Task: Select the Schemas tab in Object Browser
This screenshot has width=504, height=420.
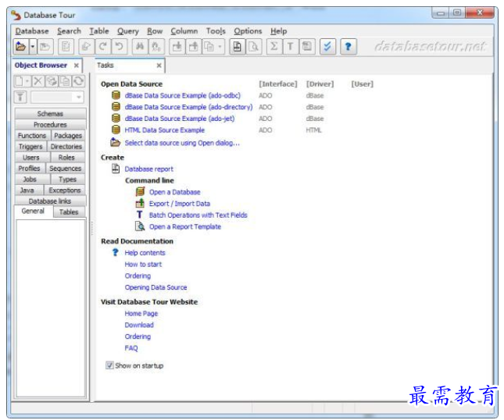Action: [50, 114]
